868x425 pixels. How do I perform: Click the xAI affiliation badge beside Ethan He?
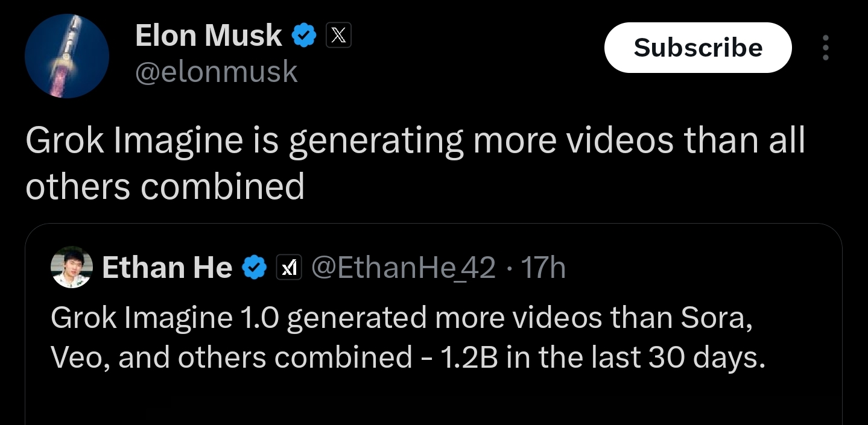pyautogui.click(x=288, y=267)
